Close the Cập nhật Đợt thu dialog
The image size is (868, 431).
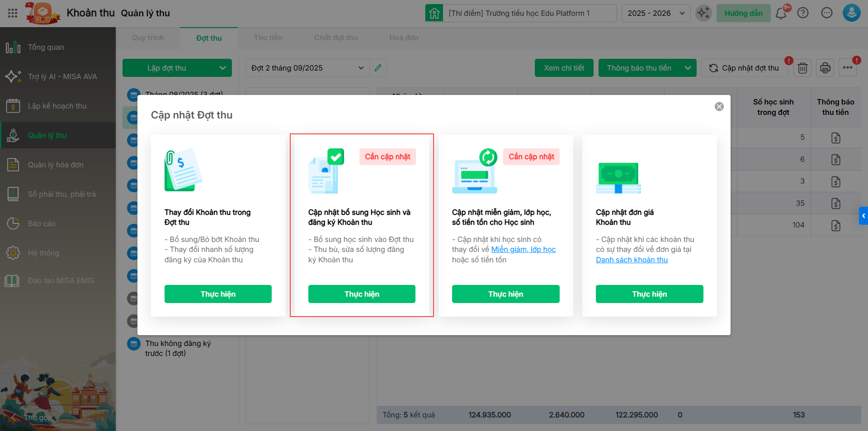(x=719, y=107)
